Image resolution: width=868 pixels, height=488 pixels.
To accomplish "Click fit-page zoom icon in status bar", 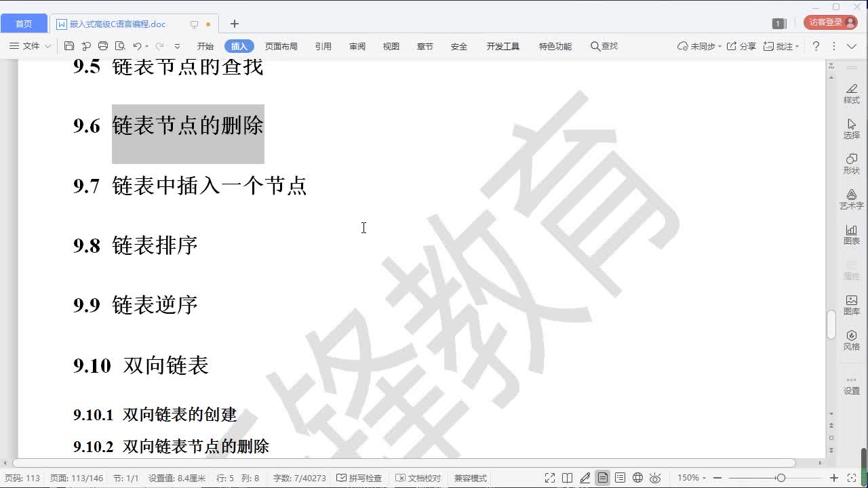I will 852,478.
